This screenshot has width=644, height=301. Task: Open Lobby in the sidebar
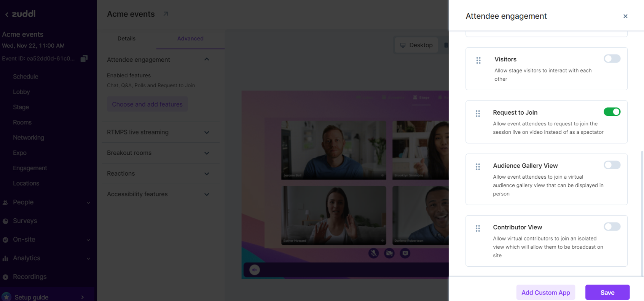[x=21, y=92]
